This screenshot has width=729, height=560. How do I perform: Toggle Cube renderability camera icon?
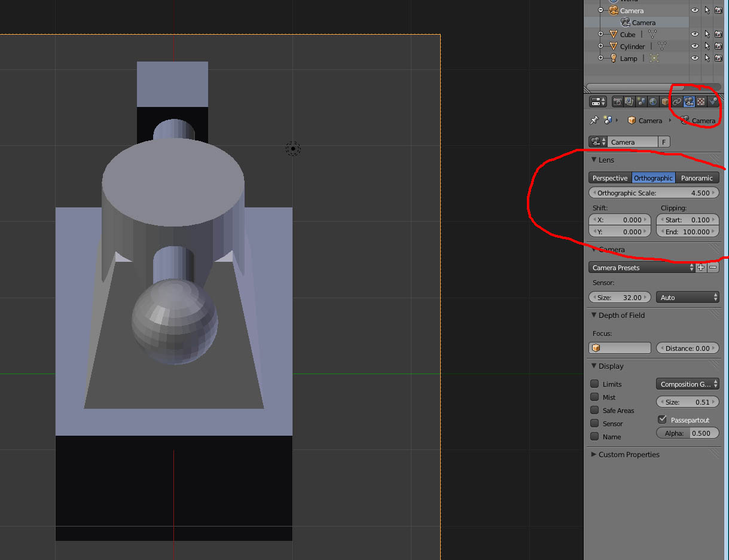[718, 35]
